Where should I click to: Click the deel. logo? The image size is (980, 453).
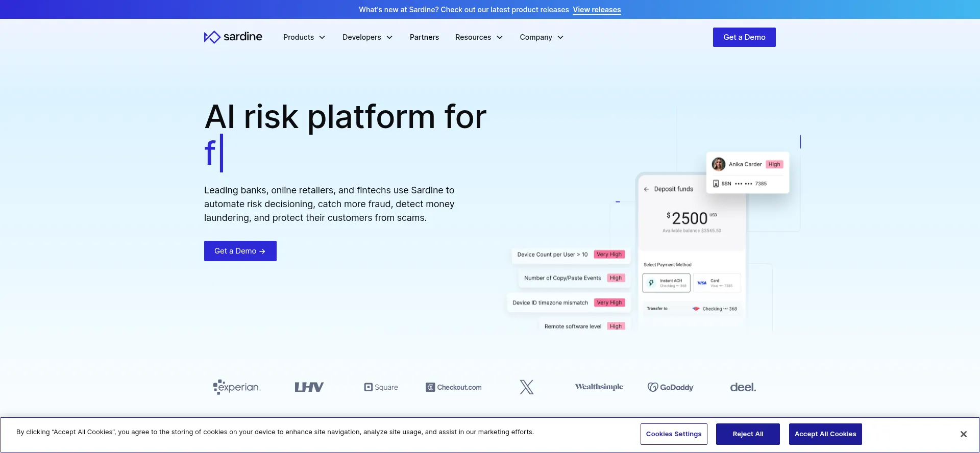click(743, 387)
